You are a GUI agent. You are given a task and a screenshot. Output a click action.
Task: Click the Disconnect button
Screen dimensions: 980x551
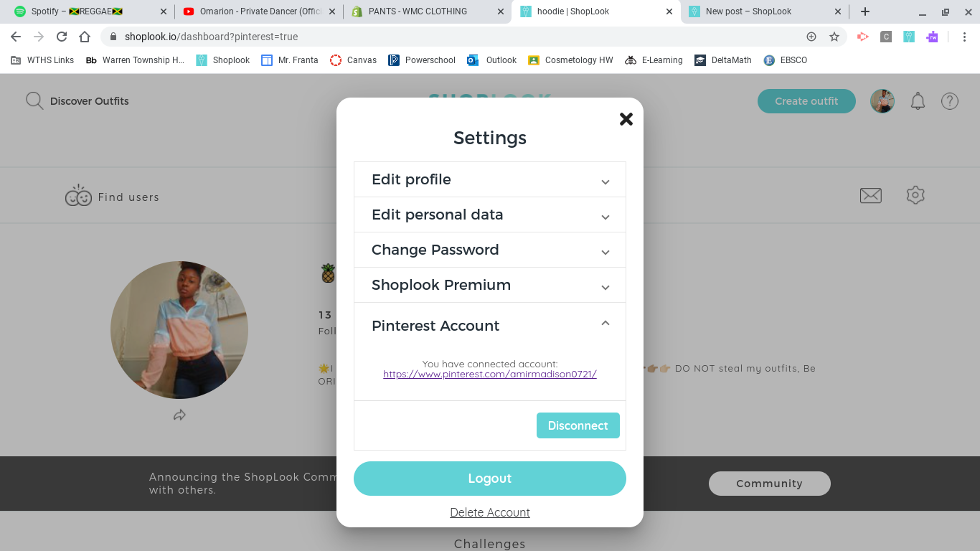pyautogui.click(x=578, y=425)
